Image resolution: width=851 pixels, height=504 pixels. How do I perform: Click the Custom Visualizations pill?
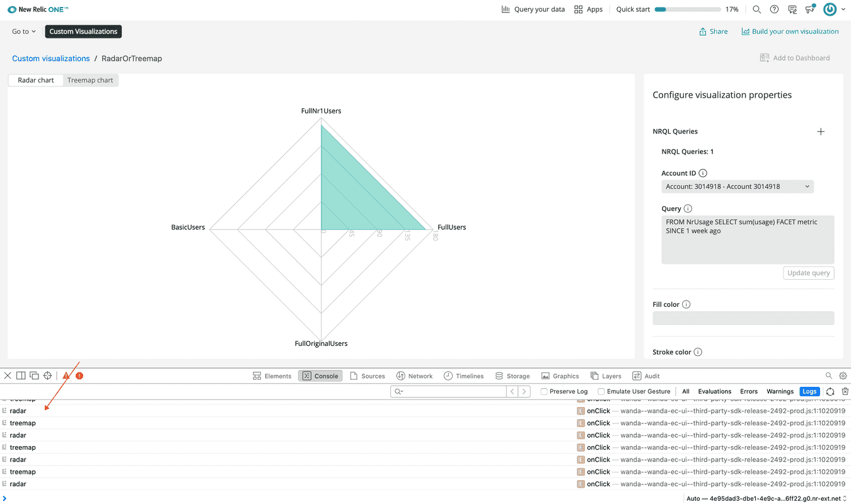click(83, 31)
